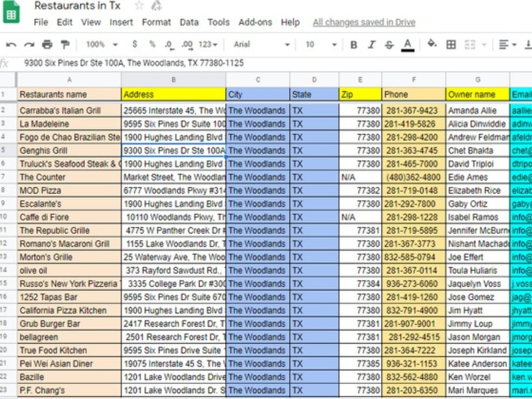Toggle italic formatting
Viewport: 532px width, 399px height.
[371, 45]
